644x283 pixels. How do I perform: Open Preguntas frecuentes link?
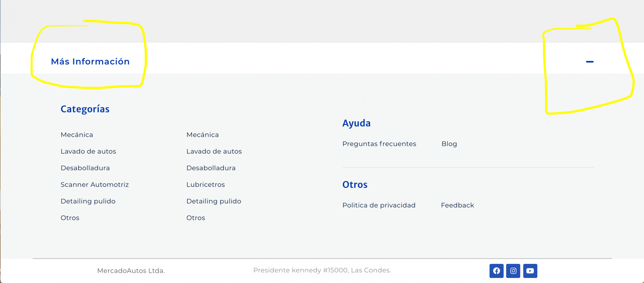379,144
